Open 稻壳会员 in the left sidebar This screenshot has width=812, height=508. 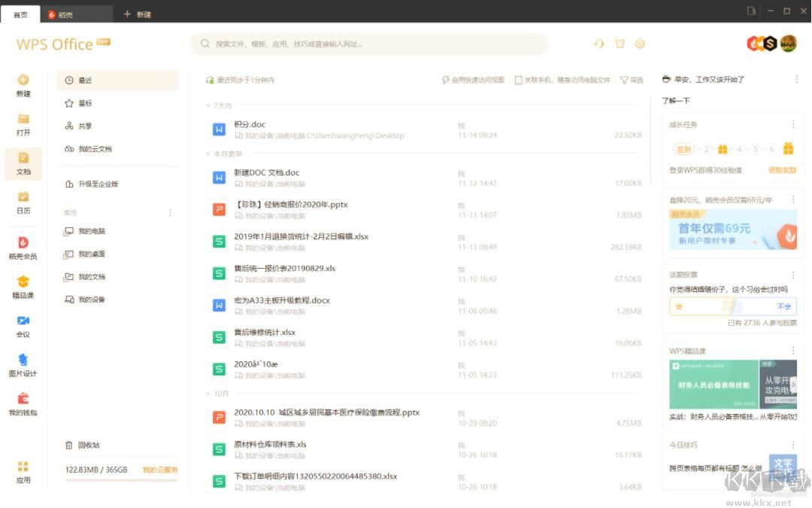(23, 248)
